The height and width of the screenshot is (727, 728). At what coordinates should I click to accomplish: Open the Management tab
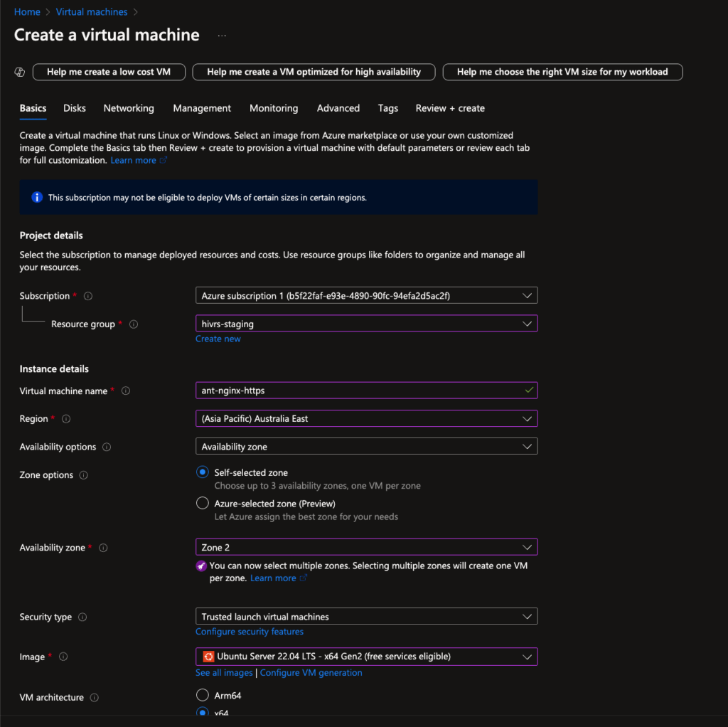pyautogui.click(x=202, y=108)
